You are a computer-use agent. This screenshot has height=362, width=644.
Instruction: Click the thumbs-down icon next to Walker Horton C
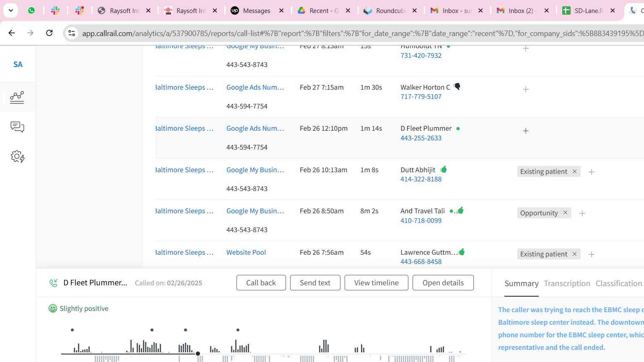coord(457,87)
